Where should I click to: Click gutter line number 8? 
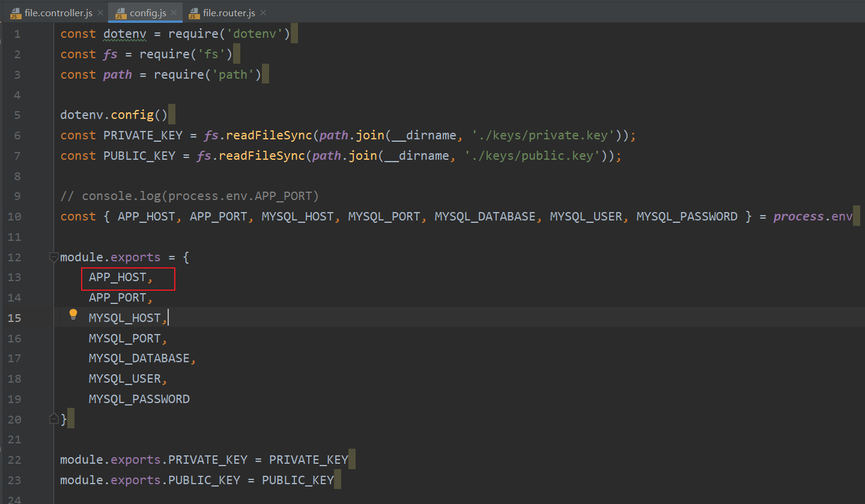(x=17, y=176)
